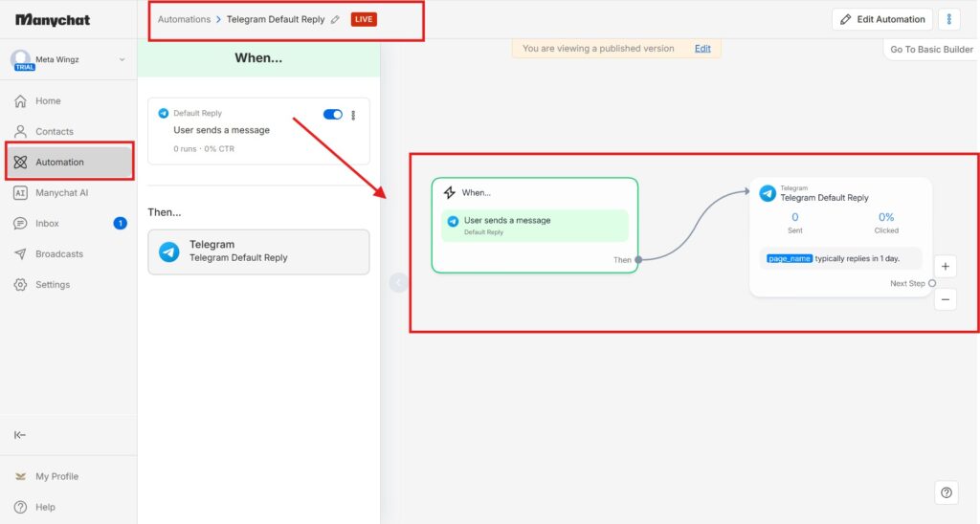This screenshot has height=524, width=980.
Task: Open the Telegram Default Reply step in Then panel
Action: (258, 251)
